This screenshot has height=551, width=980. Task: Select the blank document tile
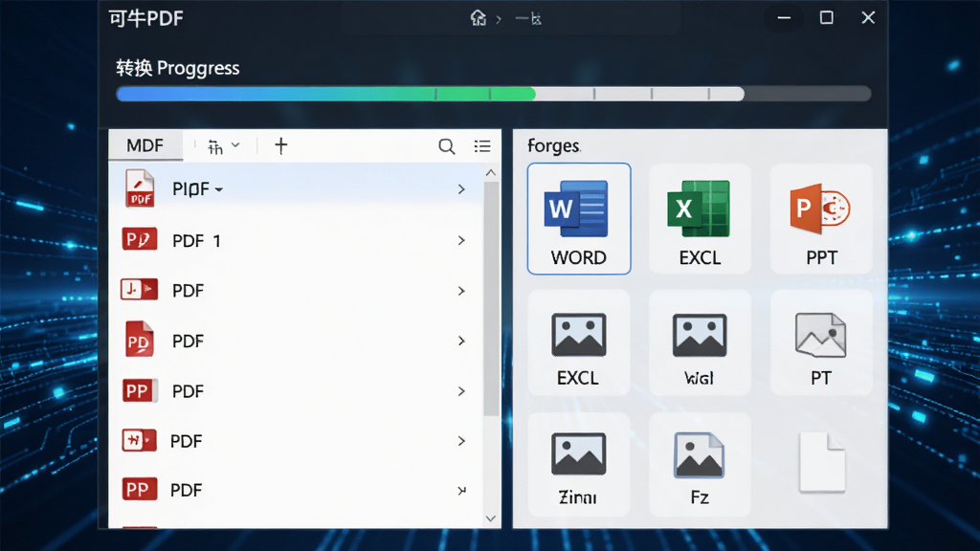point(822,463)
